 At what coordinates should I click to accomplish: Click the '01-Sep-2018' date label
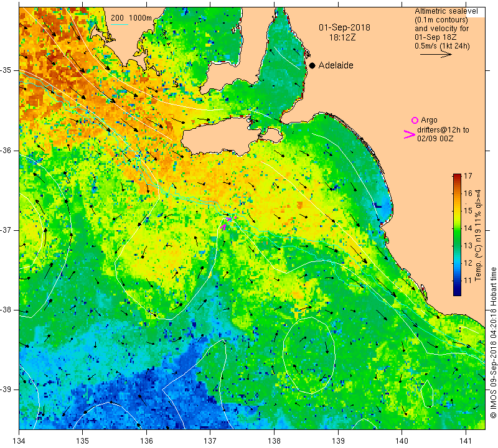point(344,27)
